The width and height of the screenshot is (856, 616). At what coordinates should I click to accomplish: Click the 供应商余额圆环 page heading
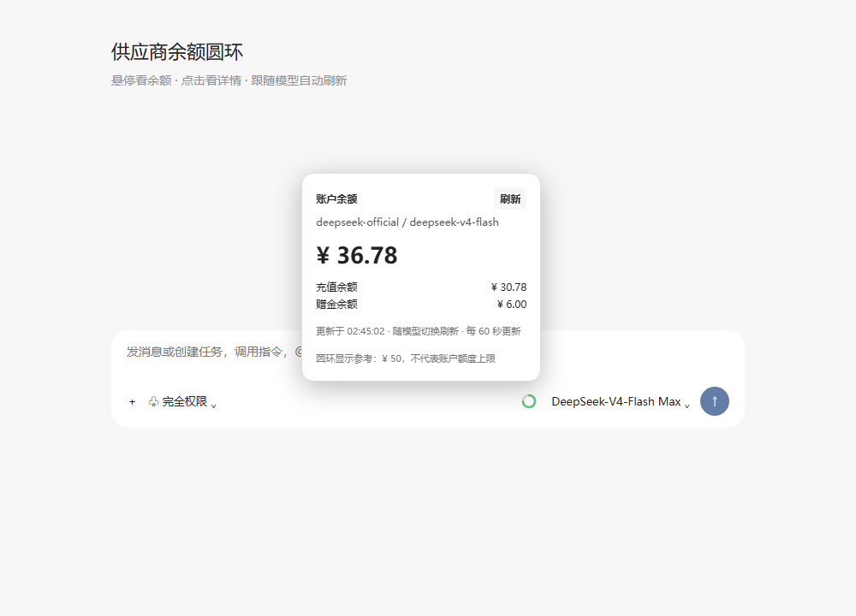(x=177, y=52)
